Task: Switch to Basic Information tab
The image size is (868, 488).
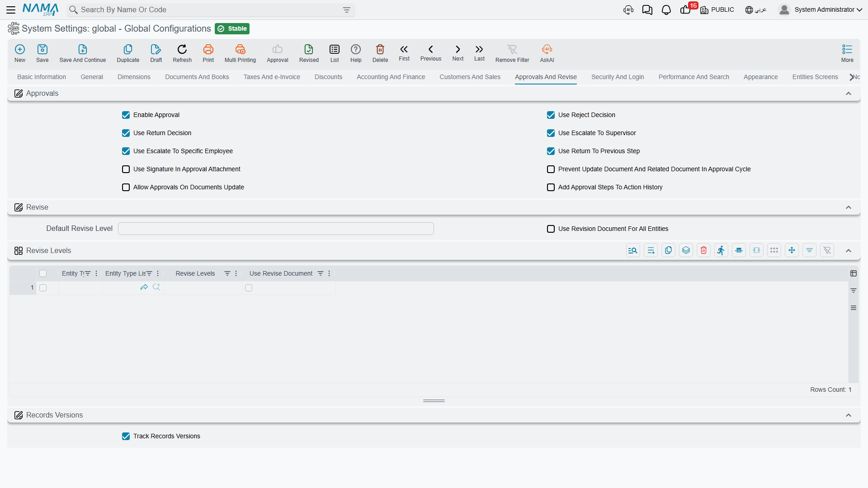Action: point(42,77)
